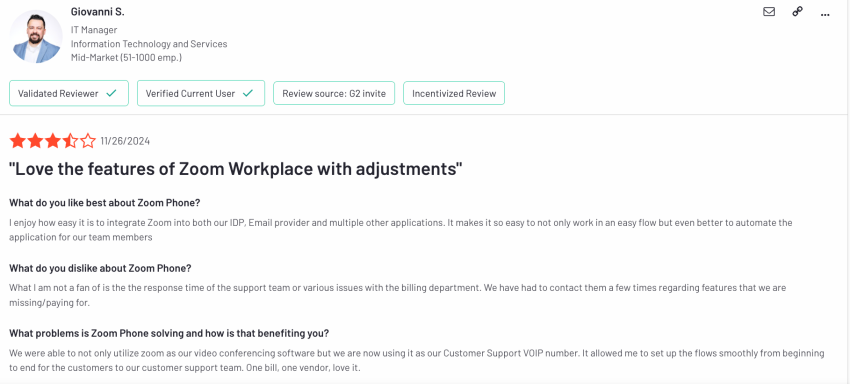Viewport: 850px width, 384px height.
Task: Click the envelope icon to message reviewer
Action: [769, 11]
